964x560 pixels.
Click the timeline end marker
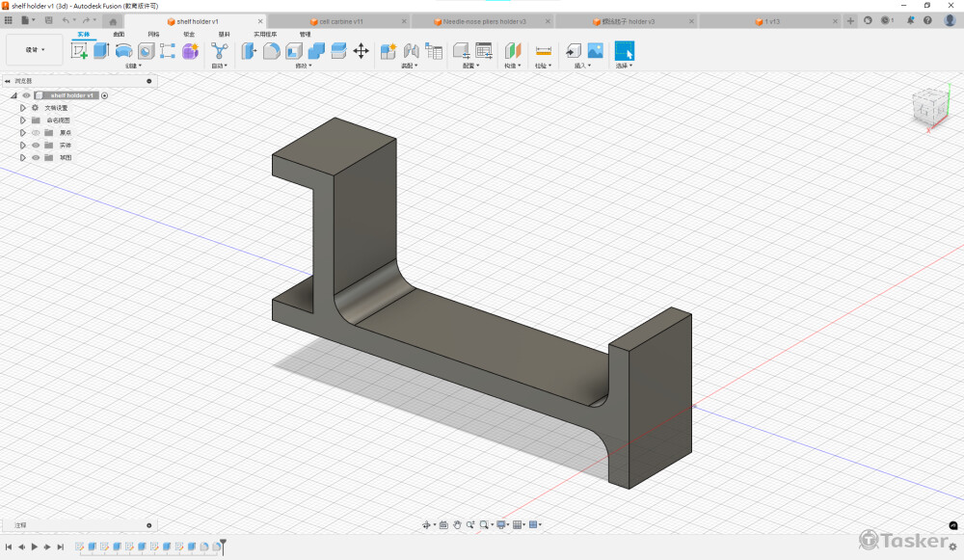(223, 545)
